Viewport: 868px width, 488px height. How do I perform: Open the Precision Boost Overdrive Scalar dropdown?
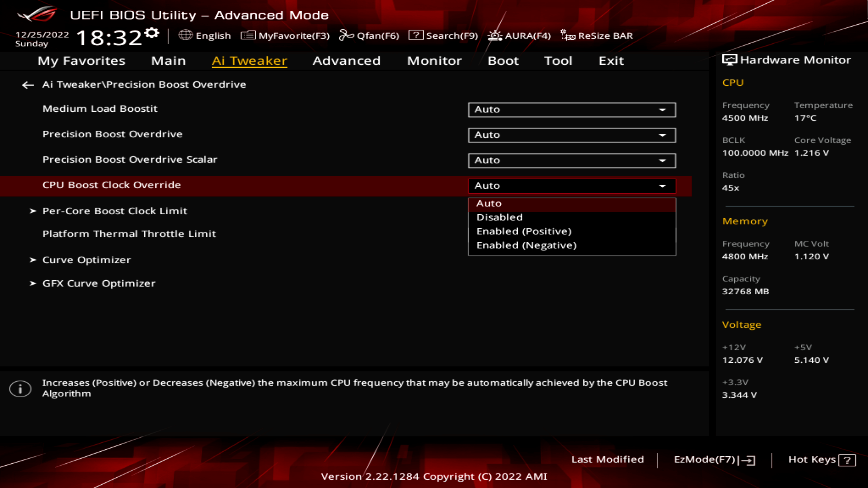(x=572, y=161)
